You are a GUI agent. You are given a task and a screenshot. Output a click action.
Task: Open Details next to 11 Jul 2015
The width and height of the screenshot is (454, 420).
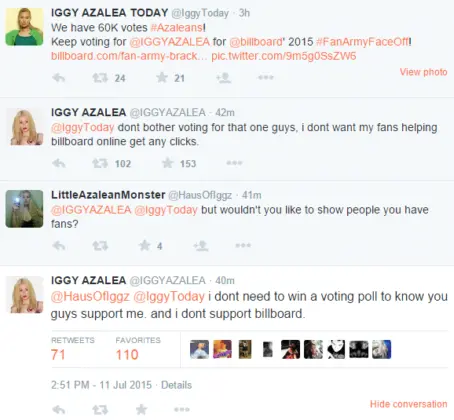click(176, 385)
